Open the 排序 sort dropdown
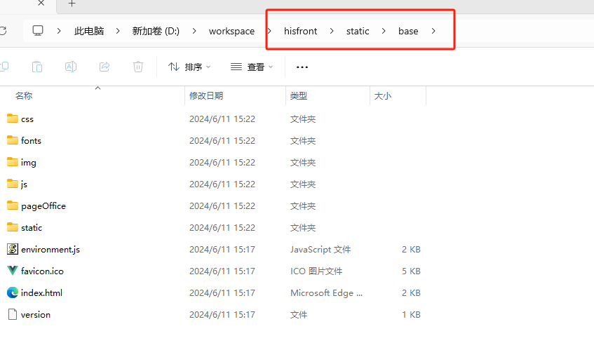 (189, 67)
